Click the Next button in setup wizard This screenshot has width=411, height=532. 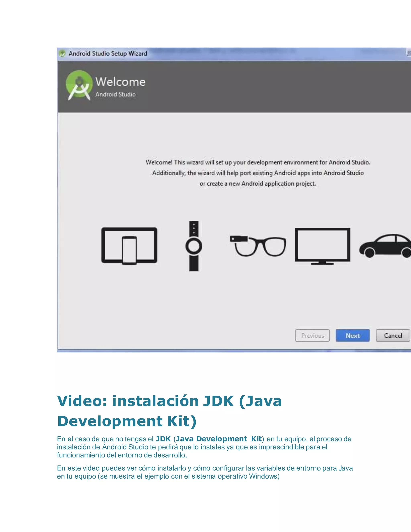[x=353, y=335]
